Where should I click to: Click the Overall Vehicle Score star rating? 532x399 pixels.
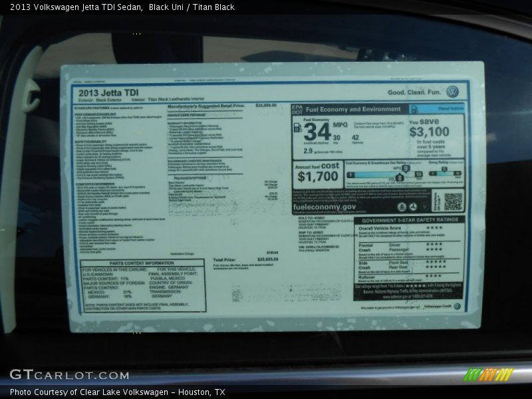coord(434,228)
